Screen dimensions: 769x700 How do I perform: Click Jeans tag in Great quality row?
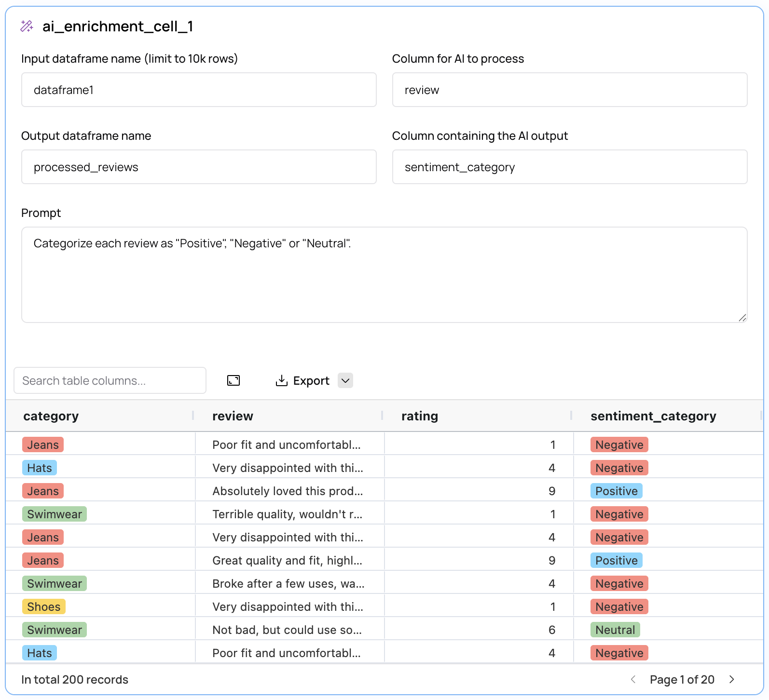43,560
